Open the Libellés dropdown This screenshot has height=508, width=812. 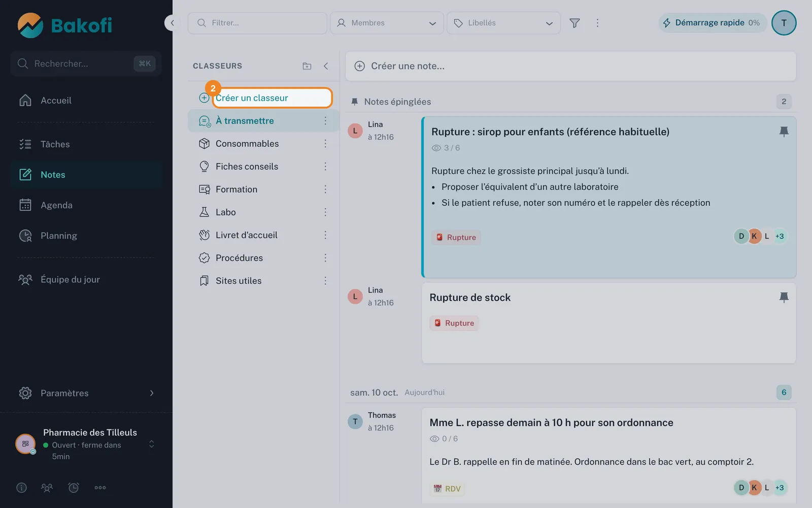(x=503, y=23)
